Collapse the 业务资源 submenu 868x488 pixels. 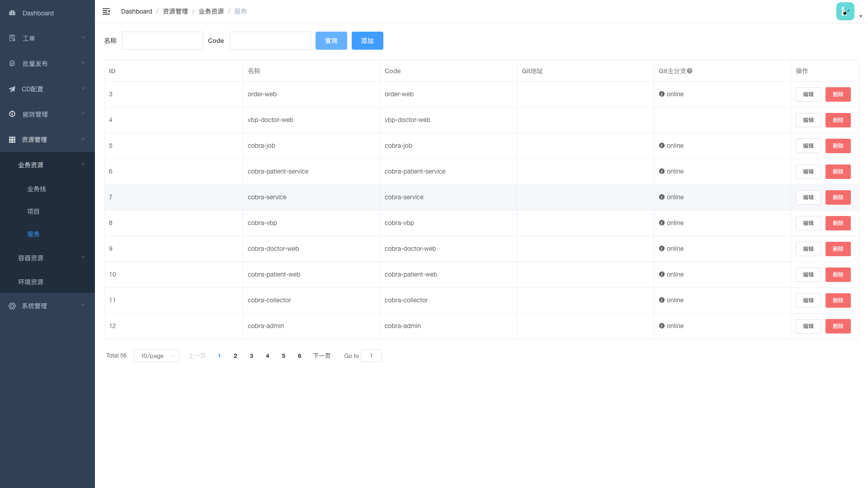(x=47, y=165)
